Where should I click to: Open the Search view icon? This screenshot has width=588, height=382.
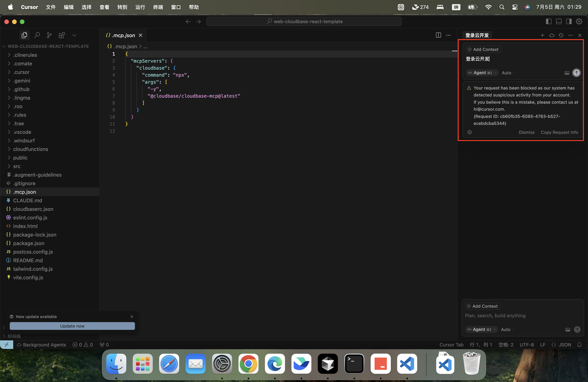tap(37, 35)
